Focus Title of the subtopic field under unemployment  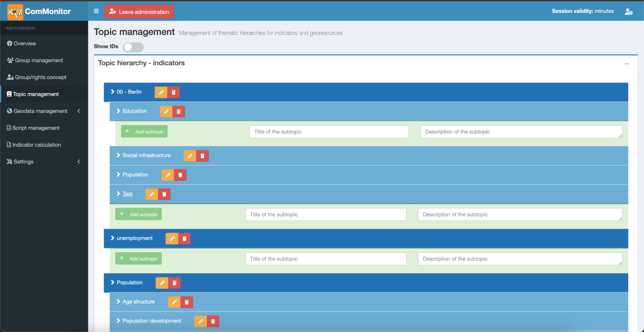click(325, 259)
